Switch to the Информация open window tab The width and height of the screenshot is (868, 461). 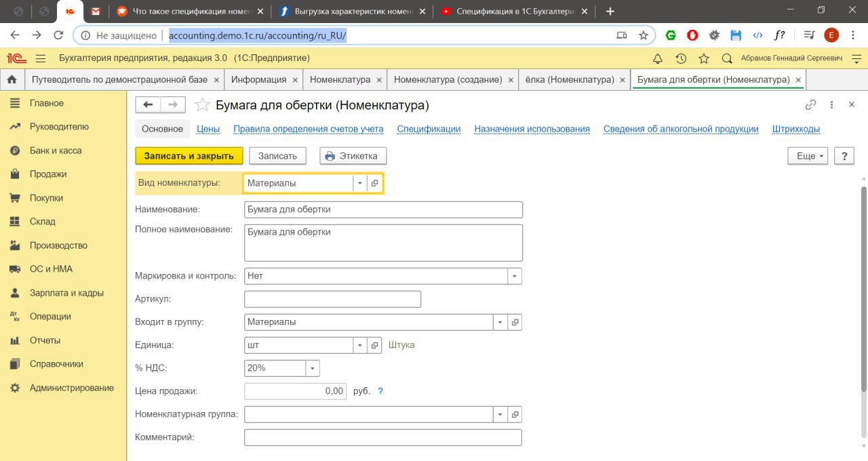(x=258, y=79)
